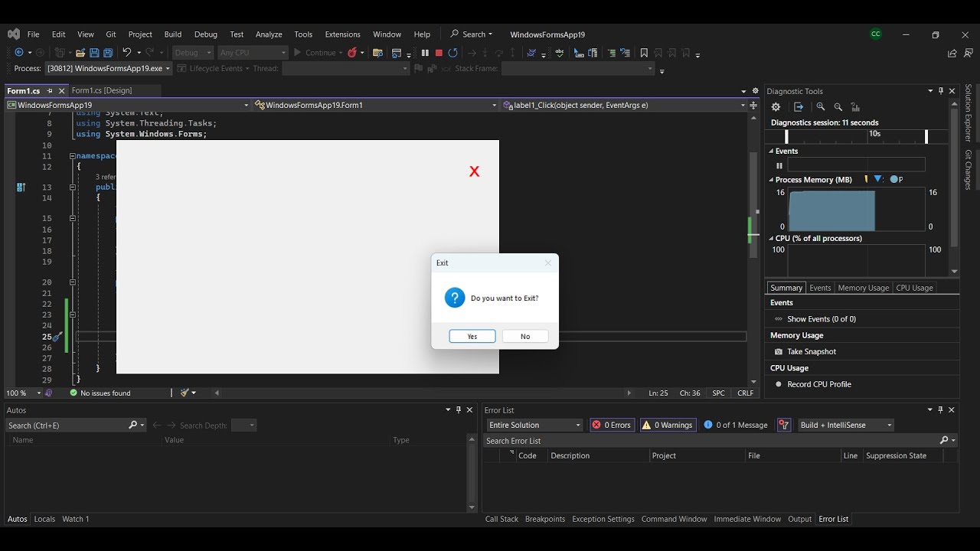Screen dimensions: 980x551
Task: Collapse the Process Memory (MB) section
Action: tap(772, 180)
